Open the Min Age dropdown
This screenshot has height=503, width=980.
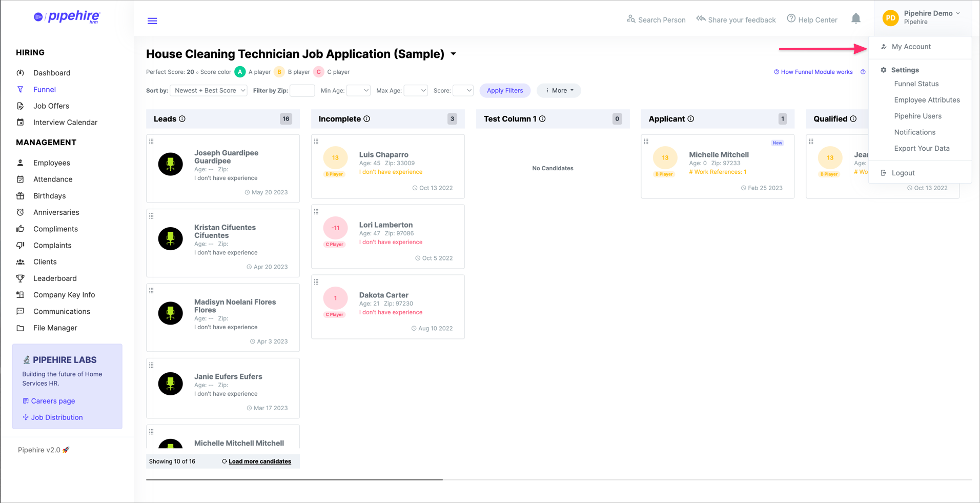358,90
